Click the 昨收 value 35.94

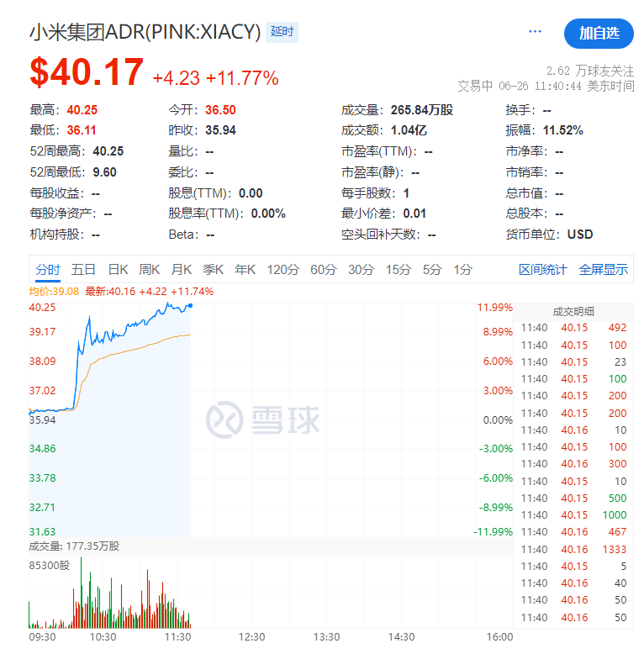[x=220, y=130]
